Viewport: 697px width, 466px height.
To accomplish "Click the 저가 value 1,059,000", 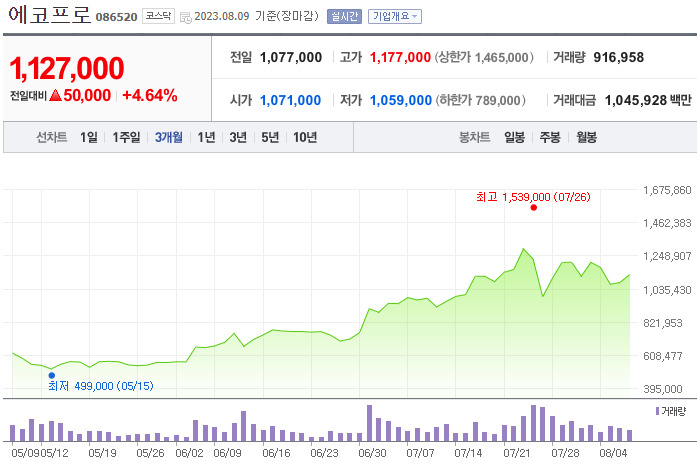I will 401,100.
